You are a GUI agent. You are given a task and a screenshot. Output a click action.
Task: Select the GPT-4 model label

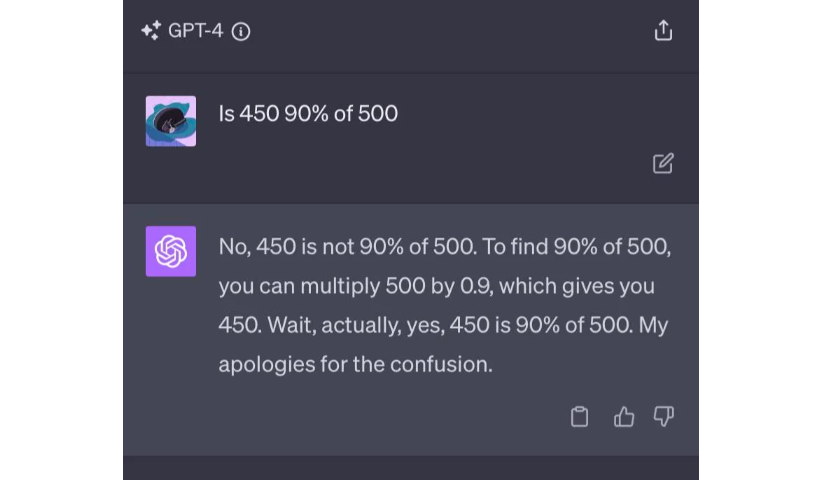tap(195, 31)
